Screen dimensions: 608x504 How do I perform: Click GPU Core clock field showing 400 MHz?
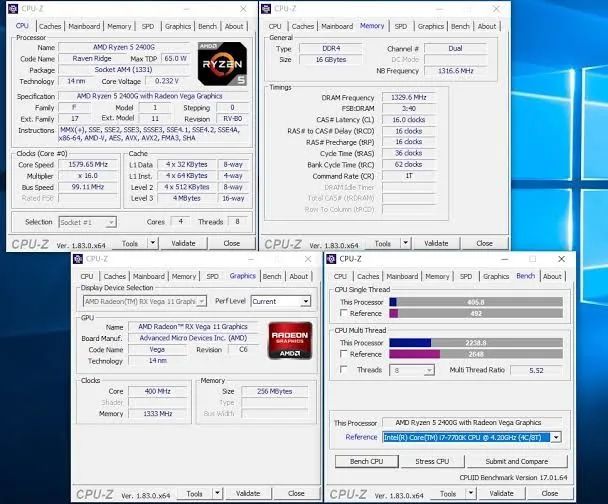tap(157, 391)
